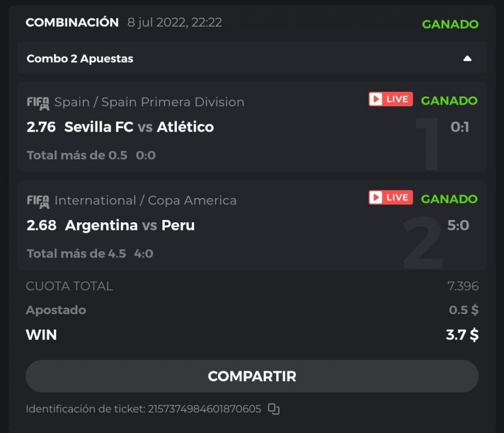504x433 pixels.
Task: Click the 7.396 total odds value
Action: (463, 286)
